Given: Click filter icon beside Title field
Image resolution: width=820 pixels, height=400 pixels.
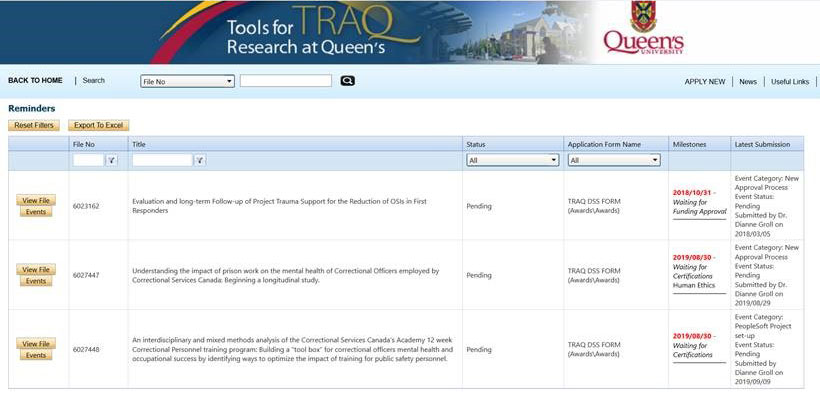Looking at the screenshot, I should [200, 160].
